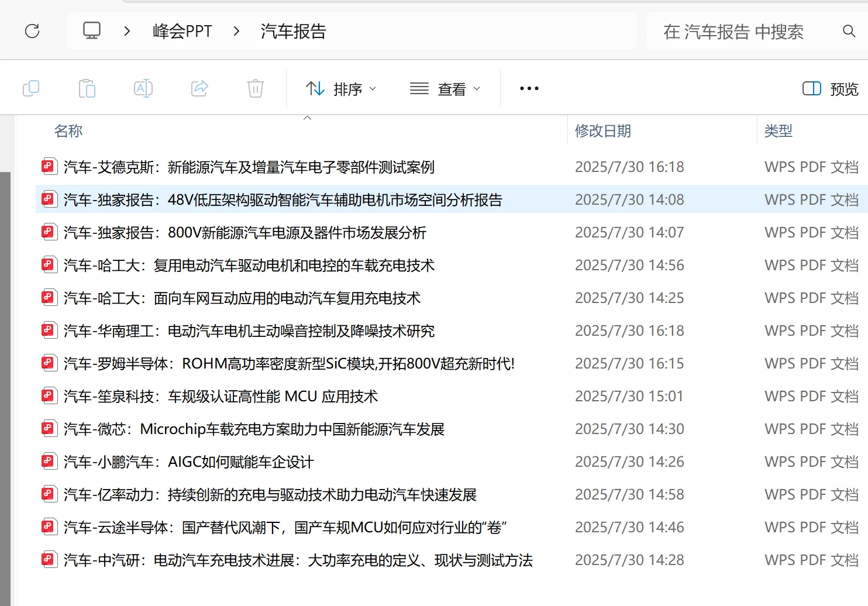Click WPS PDF 文档 type in 艾德克斯 row
Viewport: 868px width, 606px height.
(x=811, y=167)
